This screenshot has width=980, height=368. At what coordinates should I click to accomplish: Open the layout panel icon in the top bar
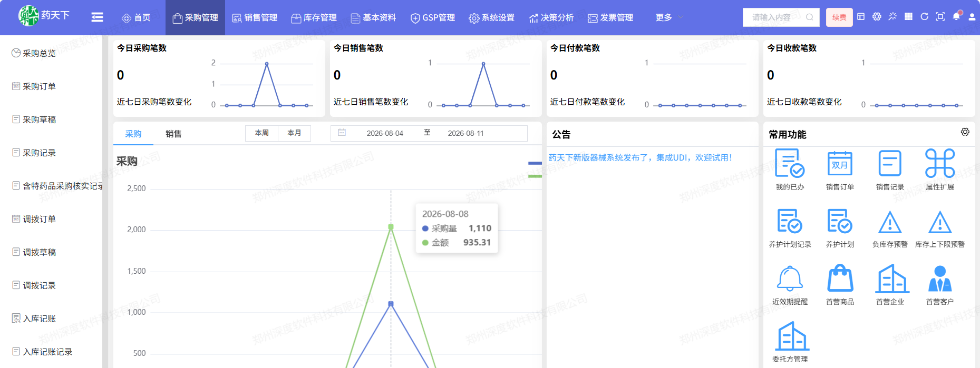[x=861, y=17]
